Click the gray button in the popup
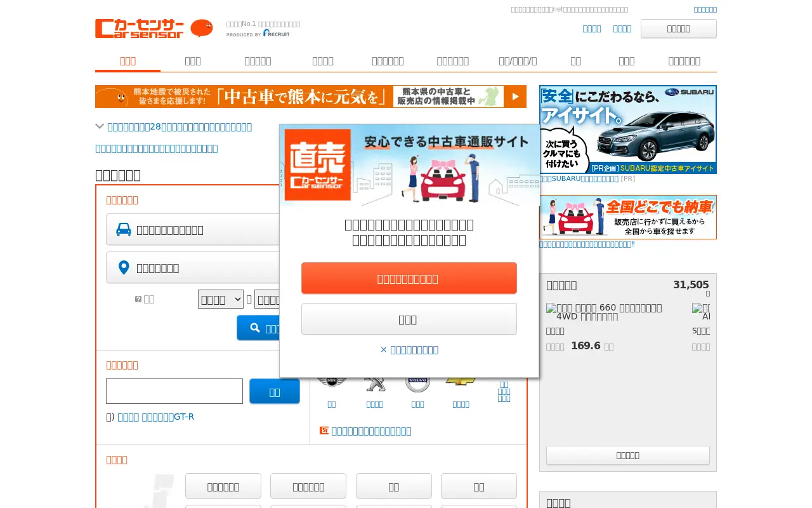 (x=409, y=319)
